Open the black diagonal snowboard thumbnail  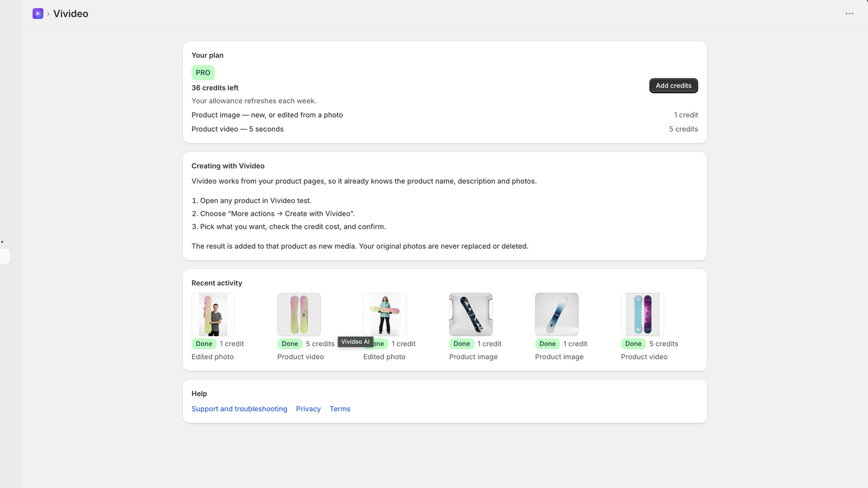[x=471, y=314]
